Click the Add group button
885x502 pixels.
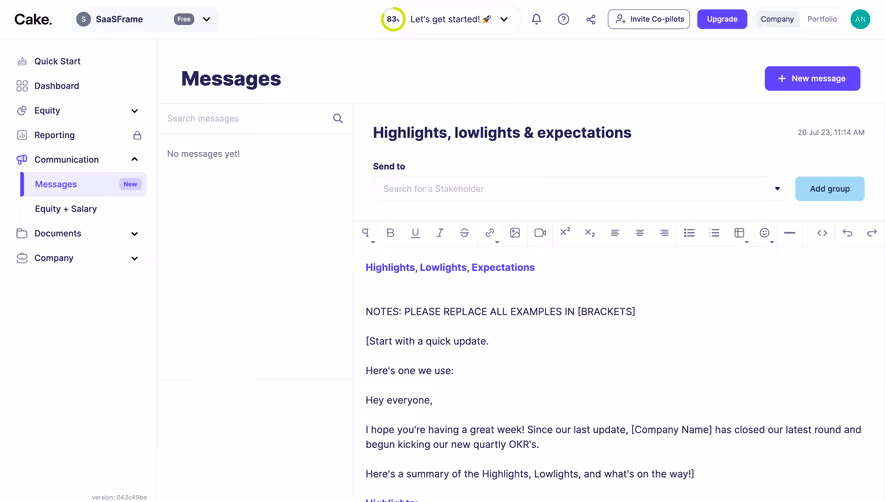pos(830,189)
